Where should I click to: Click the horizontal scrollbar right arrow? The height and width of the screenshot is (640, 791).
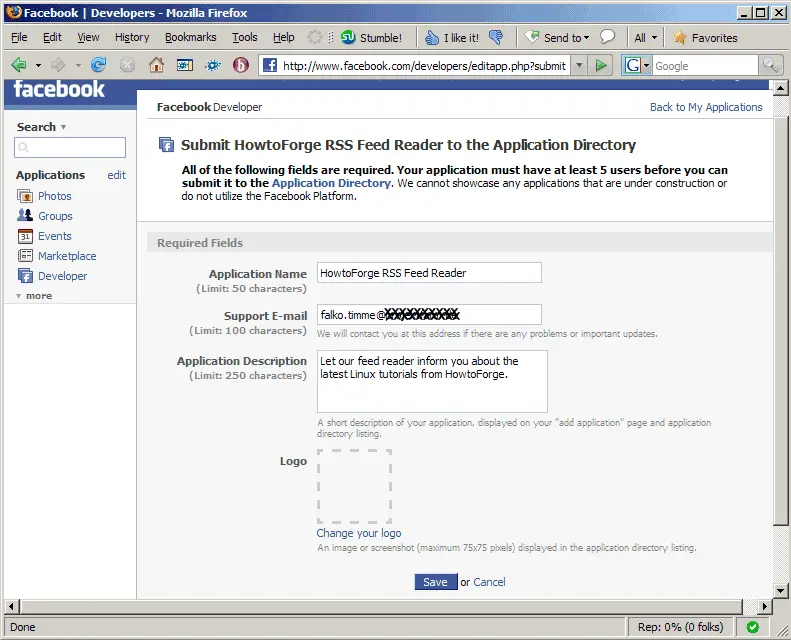765,606
